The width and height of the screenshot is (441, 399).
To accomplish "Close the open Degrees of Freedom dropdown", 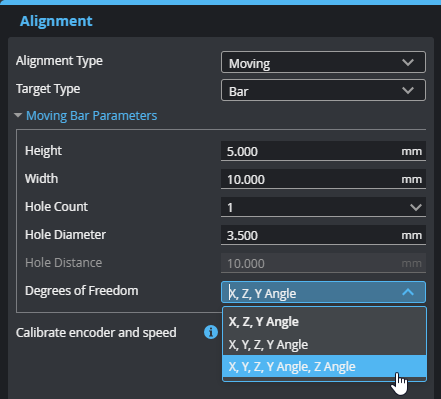I will (323, 292).
